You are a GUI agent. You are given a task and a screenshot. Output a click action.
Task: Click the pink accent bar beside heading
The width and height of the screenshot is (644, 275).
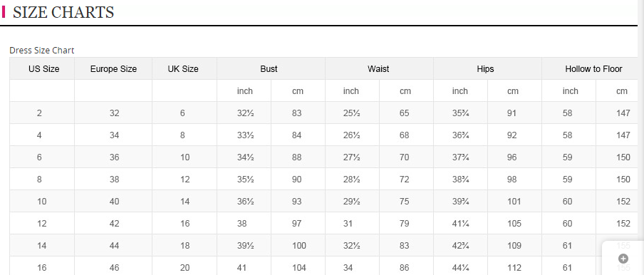point(4,12)
